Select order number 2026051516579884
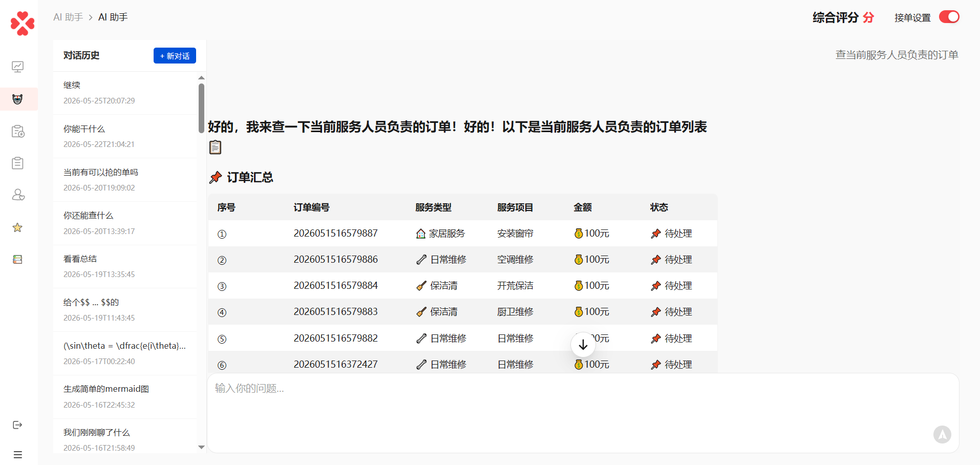The width and height of the screenshot is (980, 465). [335, 286]
